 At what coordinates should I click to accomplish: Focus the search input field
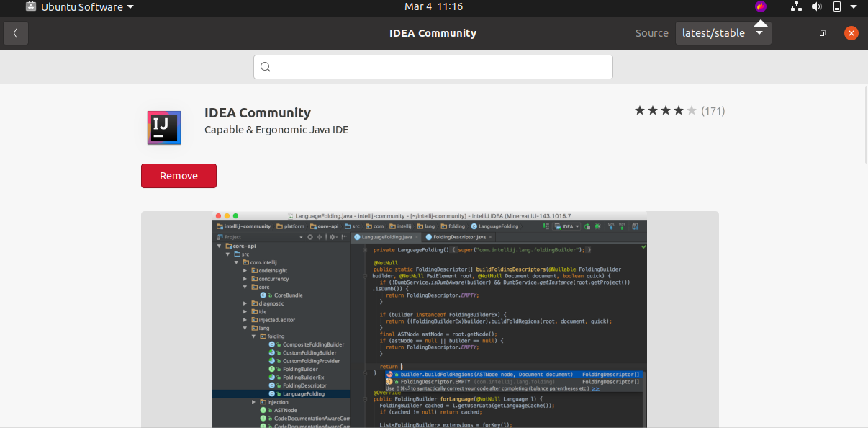[433, 67]
